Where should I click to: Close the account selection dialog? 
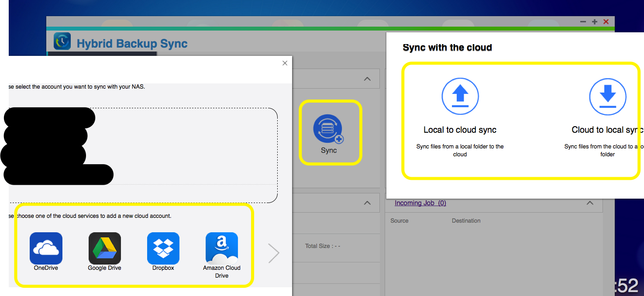[285, 63]
